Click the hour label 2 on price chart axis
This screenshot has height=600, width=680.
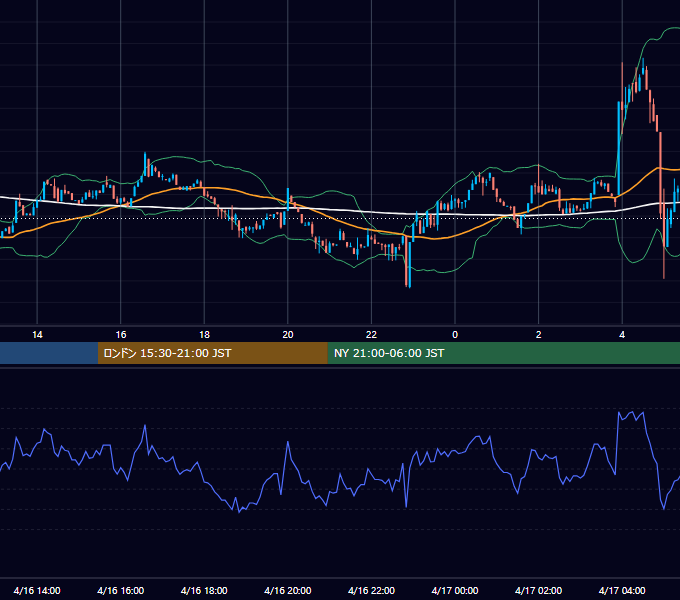(539, 335)
